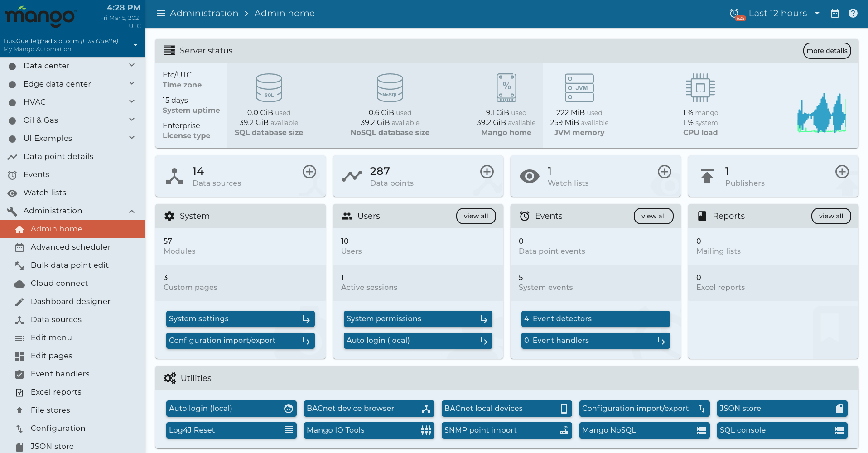Open 4 Event detectors button
Screen dimensions: 868x453
coord(595,319)
